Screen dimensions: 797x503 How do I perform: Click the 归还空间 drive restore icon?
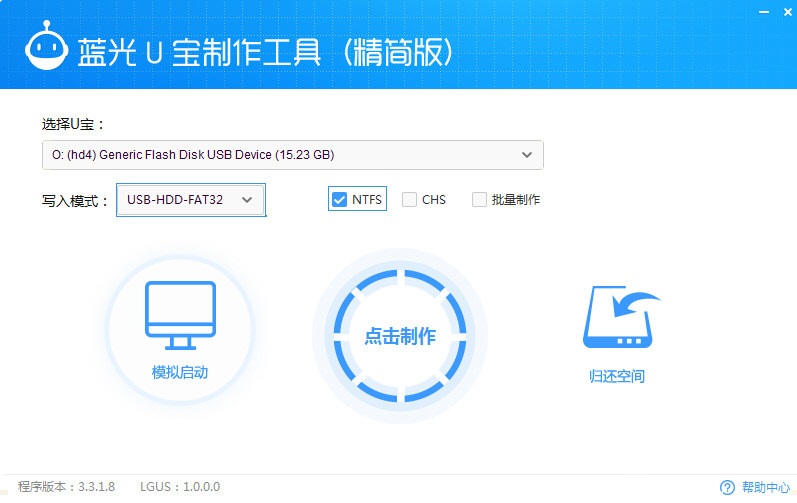click(621, 317)
